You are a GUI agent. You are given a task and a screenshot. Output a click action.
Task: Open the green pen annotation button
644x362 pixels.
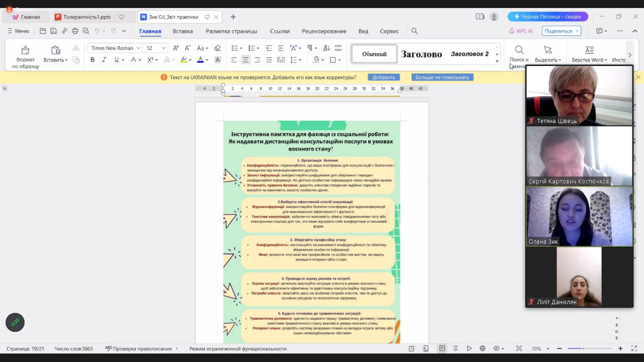[x=15, y=322]
